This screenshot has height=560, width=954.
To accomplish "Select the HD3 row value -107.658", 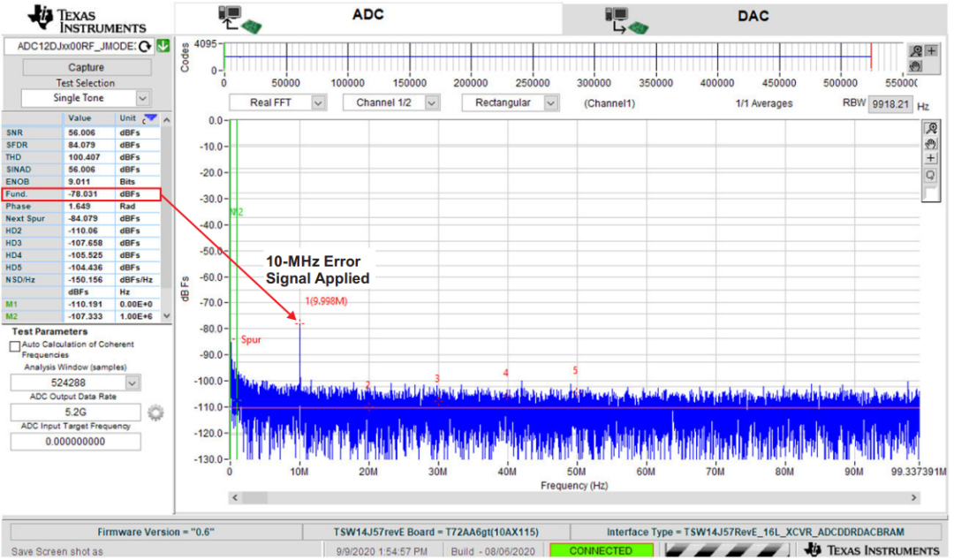I will pos(89,243).
